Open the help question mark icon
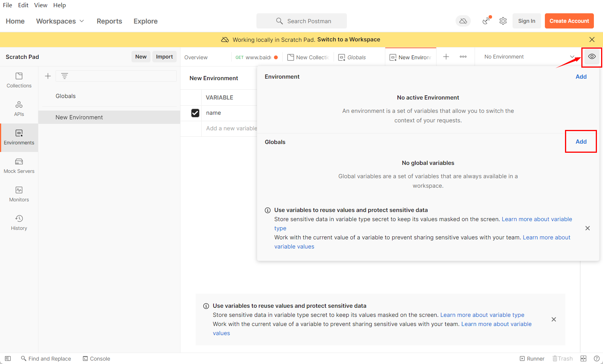Screen dimensions: 603x364 coord(597,358)
